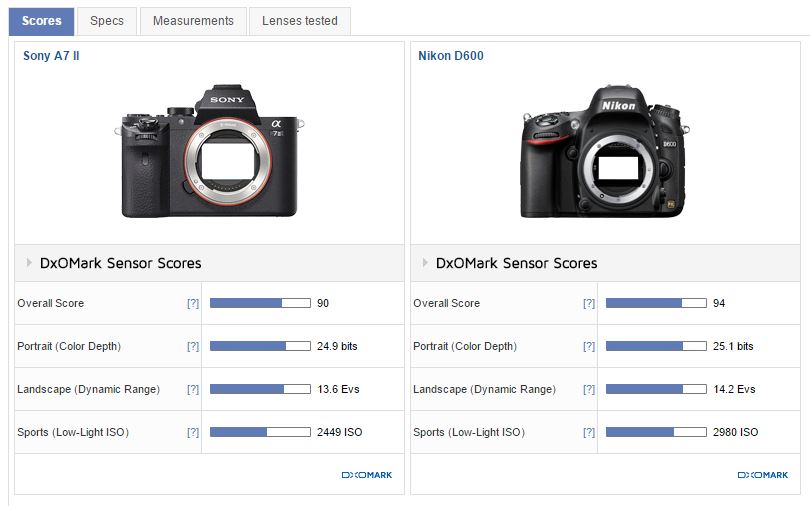Open the Nikon D600 title link
The image size is (810, 506).
point(450,56)
